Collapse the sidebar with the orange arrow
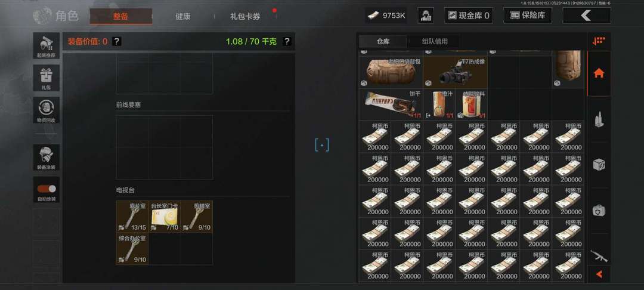 click(x=599, y=274)
